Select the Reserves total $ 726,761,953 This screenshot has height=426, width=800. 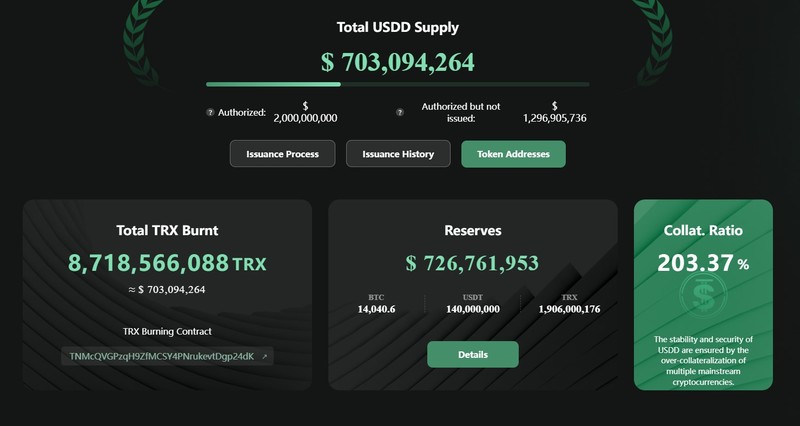472,263
